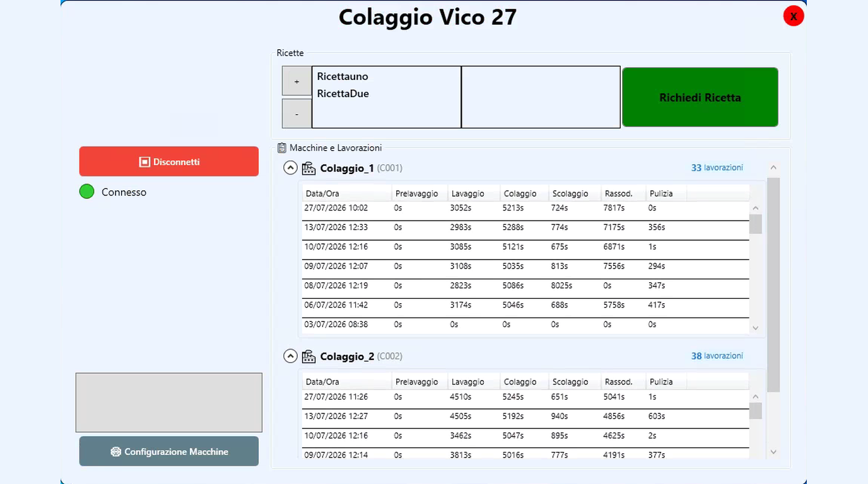Click the Lavaggio header in the Colaggio_1 table
Screen dimensions: 868x484
pos(474,193)
